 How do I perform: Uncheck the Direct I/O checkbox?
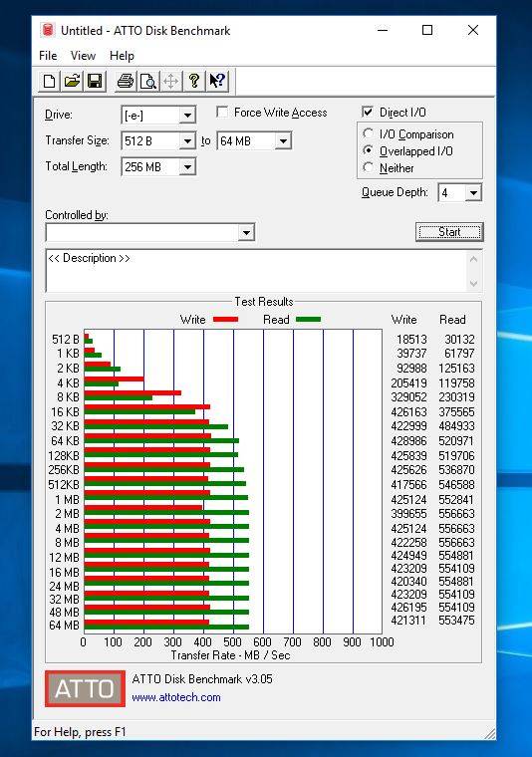pos(368,112)
